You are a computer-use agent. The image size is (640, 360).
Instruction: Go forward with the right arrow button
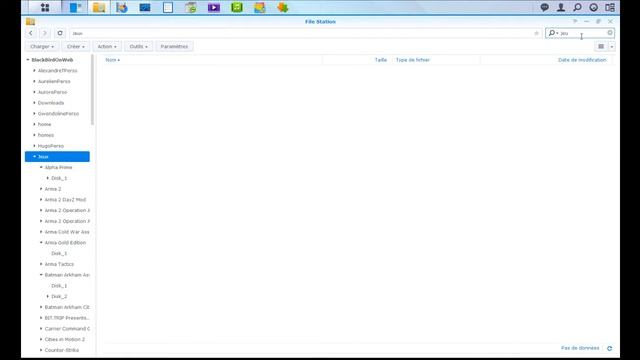[x=45, y=33]
